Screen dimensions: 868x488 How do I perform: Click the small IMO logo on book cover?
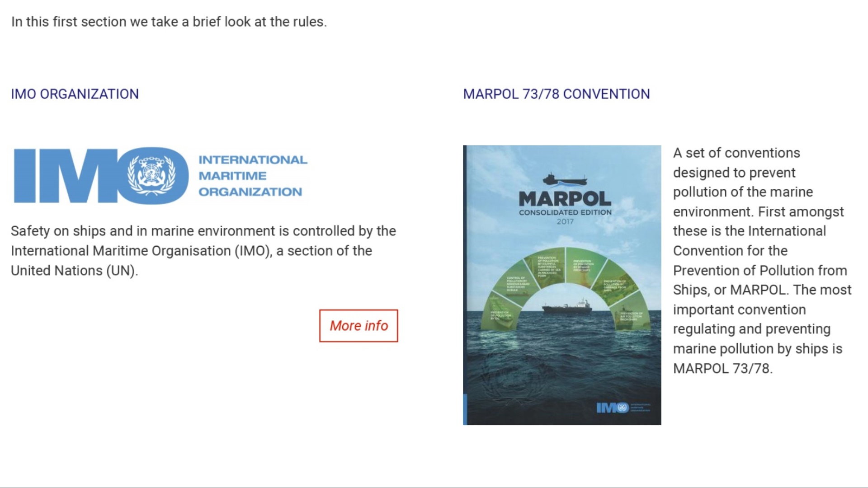[623, 408]
